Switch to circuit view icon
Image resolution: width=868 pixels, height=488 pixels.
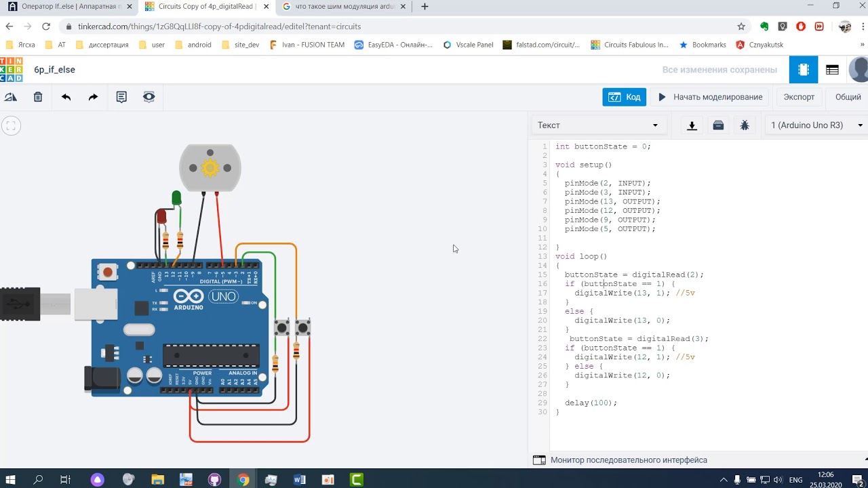click(x=804, y=70)
